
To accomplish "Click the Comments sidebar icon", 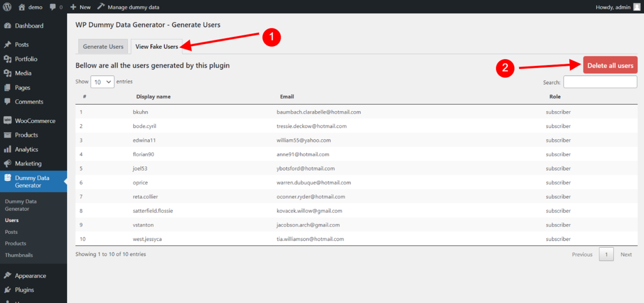I will pos(8,102).
